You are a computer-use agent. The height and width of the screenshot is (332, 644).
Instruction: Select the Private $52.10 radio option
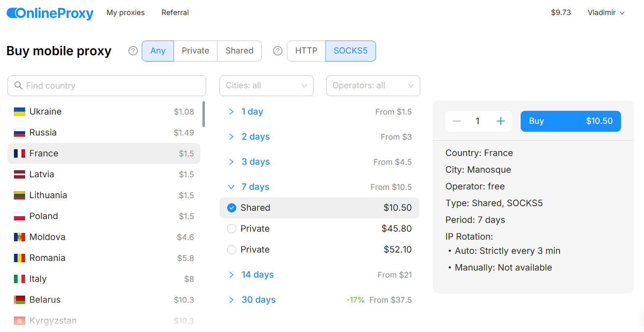232,250
